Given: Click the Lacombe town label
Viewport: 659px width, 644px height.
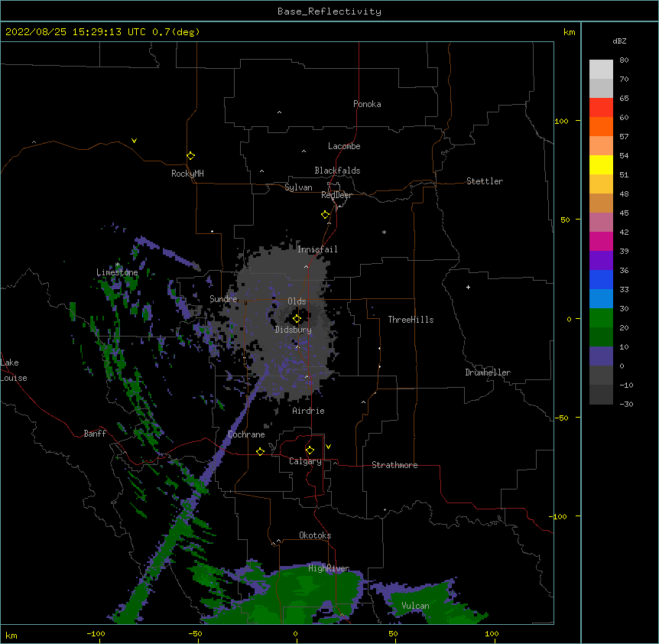Looking at the screenshot, I should click(344, 146).
